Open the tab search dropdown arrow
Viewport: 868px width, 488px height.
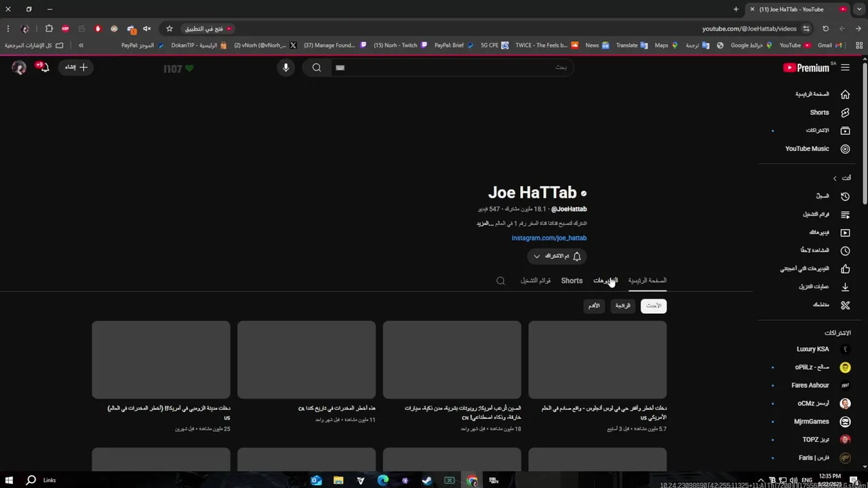(x=858, y=9)
